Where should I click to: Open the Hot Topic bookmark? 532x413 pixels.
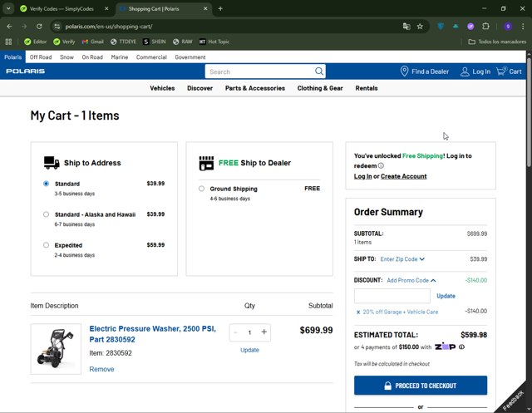[214, 42]
